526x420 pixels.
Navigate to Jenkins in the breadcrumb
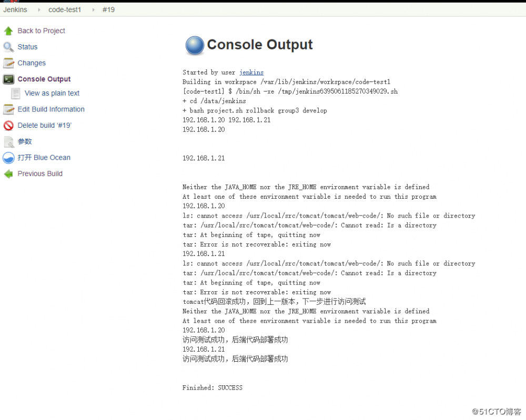[x=15, y=9]
